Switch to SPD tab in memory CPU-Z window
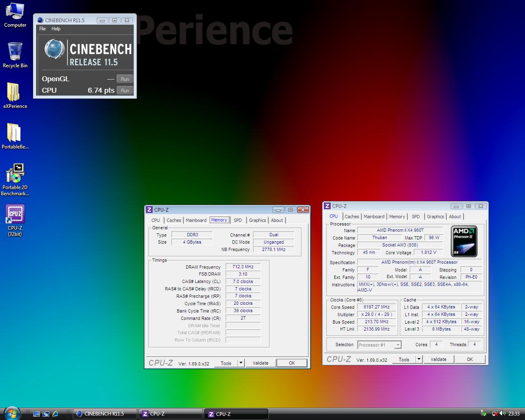This screenshot has width=525, height=420. coord(238,220)
